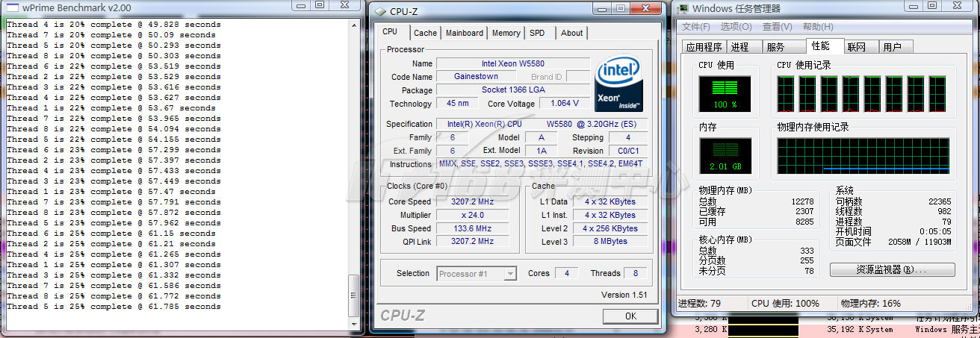Open the 选项(O) menu

pyautogui.click(x=736, y=27)
